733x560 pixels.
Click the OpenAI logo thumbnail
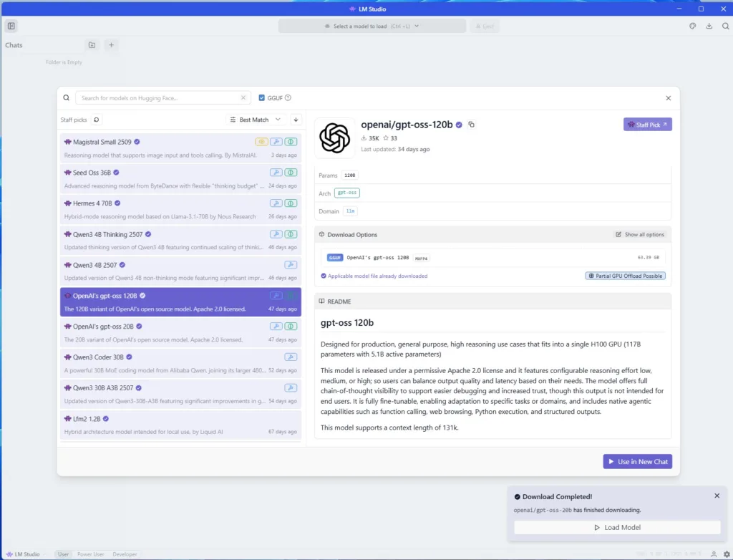pyautogui.click(x=335, y=138)
